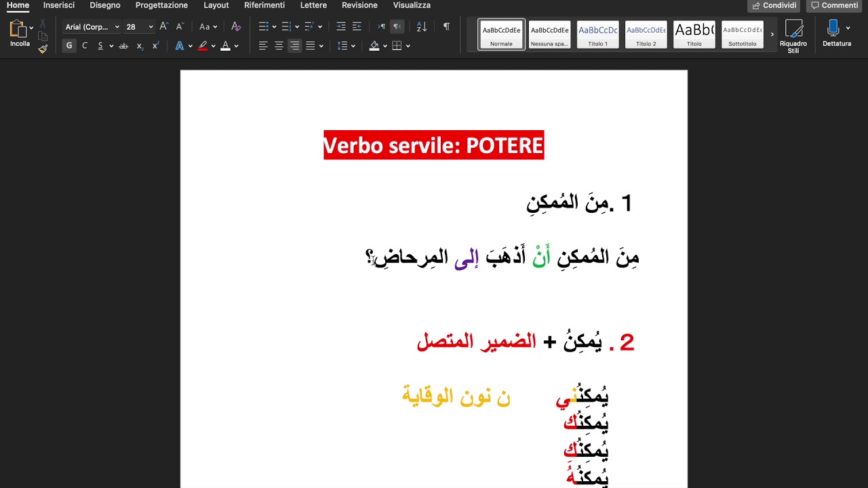
Task: Click the bulleted list icon
Action: click(x=264, y=26)
